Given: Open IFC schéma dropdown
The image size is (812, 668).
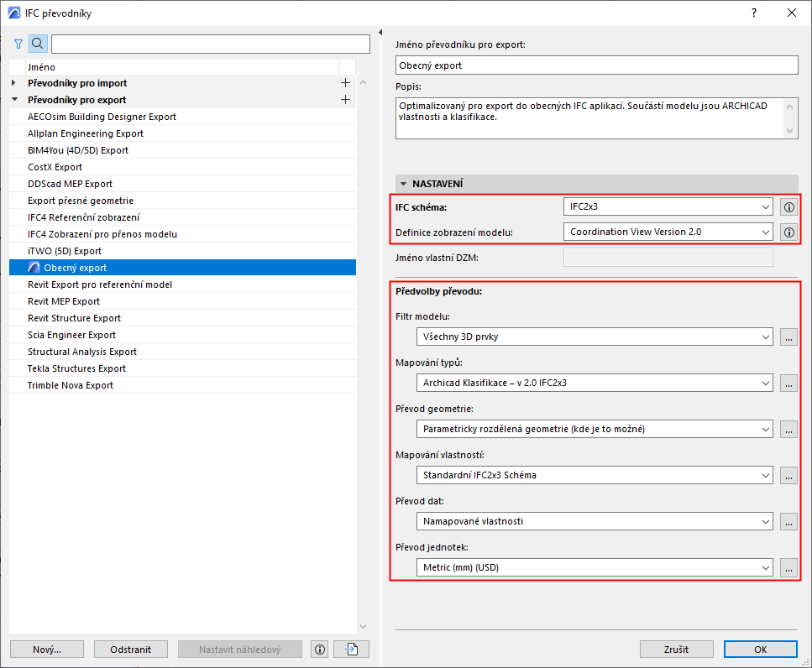Looking at the screenshot, I should click(x=668, y=207).
